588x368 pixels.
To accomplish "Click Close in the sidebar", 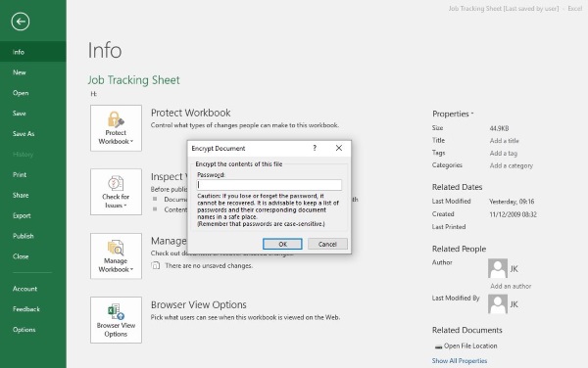I will [x=33, y=256].
